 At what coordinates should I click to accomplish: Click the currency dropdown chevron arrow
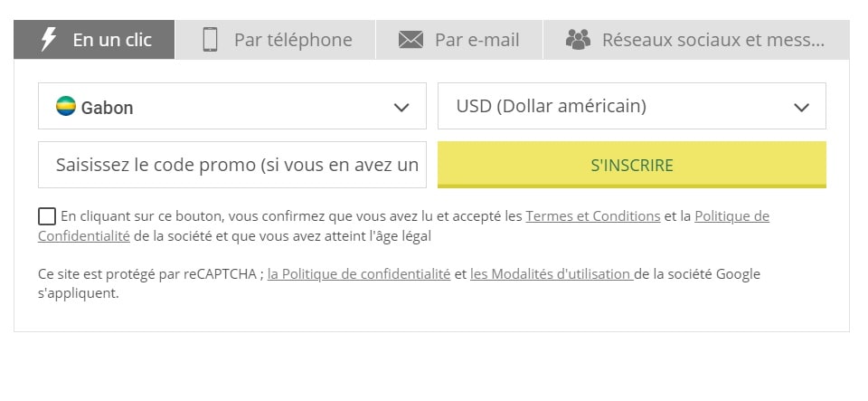pos(801,108)
